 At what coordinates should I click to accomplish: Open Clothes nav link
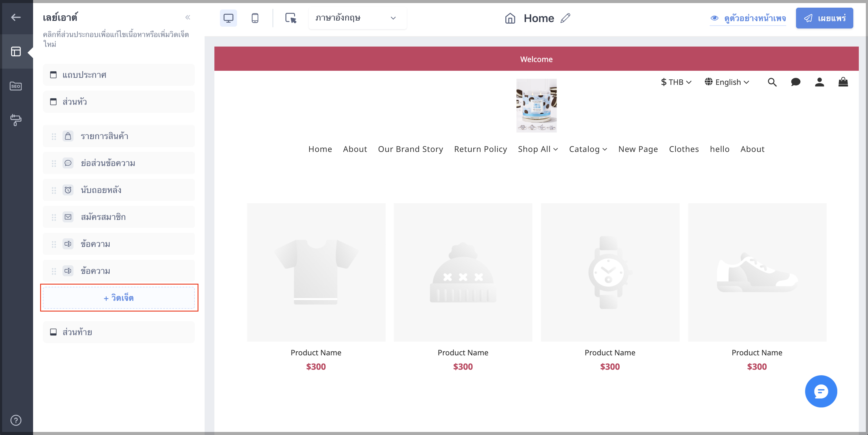684,149
